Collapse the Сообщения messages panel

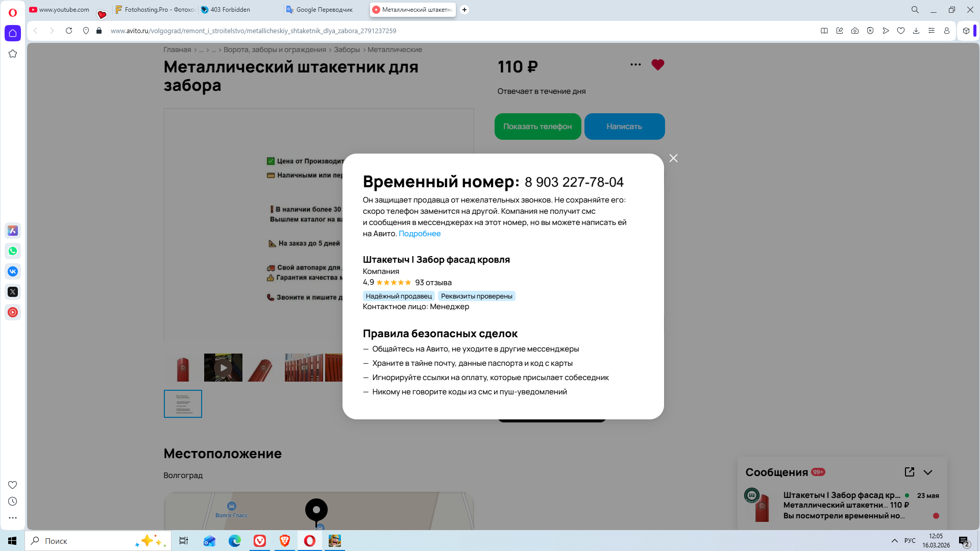tap(928, 472)
